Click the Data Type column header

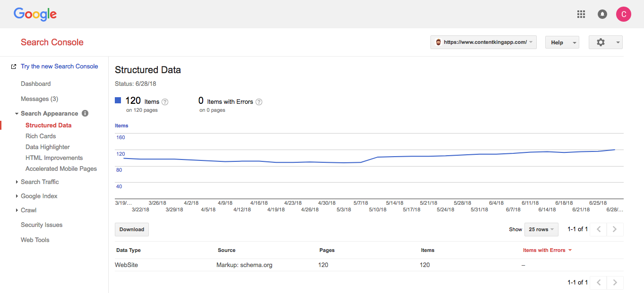(129, 250)
